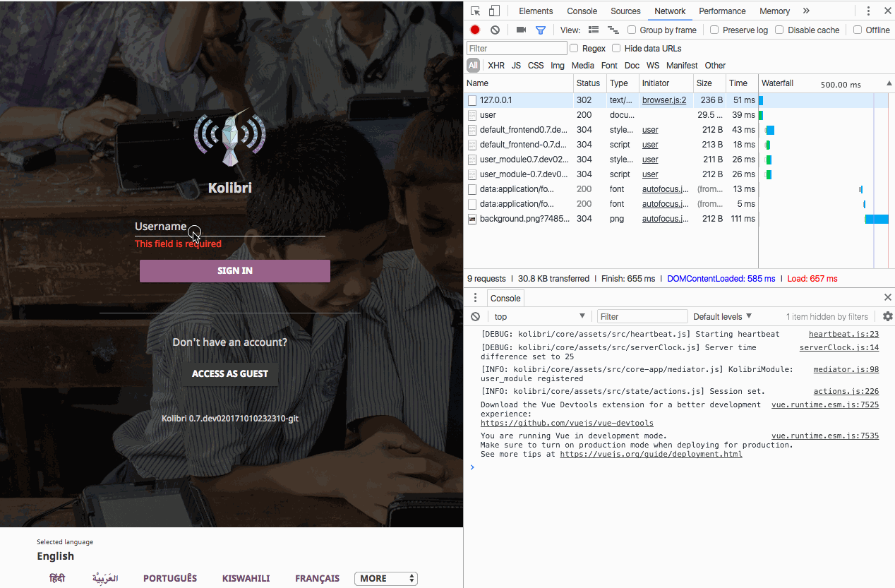
Task: Toggle the device toolbar icon
Action: tap(494, 11)
